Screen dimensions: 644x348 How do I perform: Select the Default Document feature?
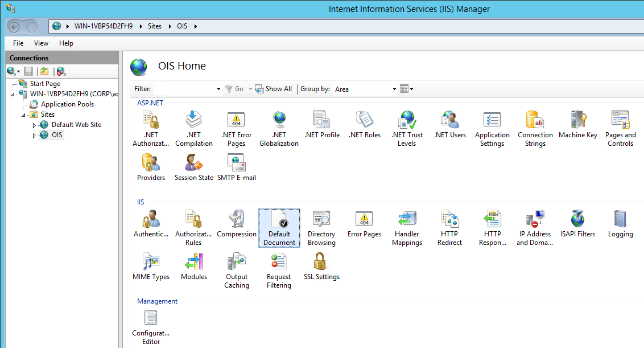coord(279,228)
